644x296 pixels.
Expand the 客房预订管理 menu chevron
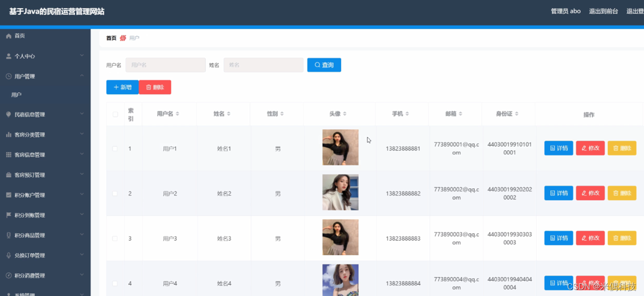(82, 174)
